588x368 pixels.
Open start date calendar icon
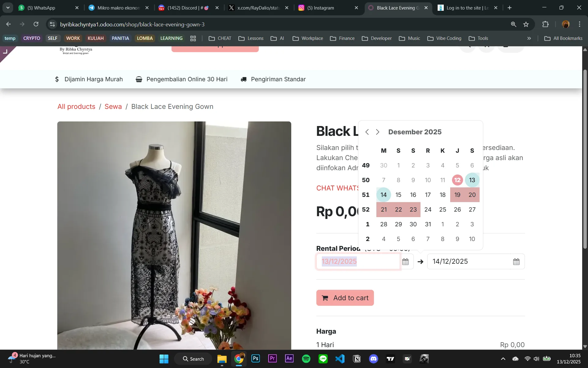click(405, 262)
